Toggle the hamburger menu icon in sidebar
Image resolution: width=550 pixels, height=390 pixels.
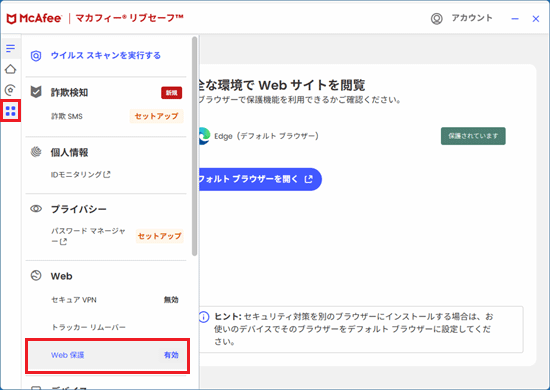(11, 48)
